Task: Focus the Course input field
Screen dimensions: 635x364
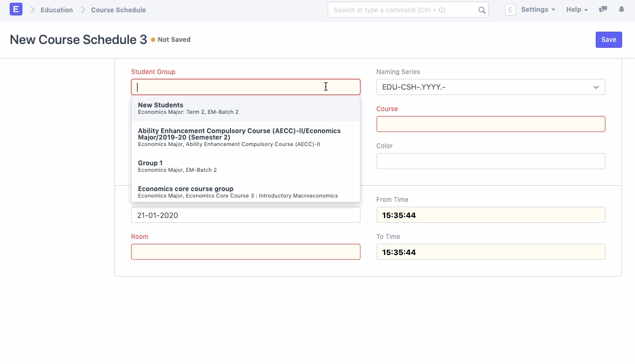Action: pos(490,124)
